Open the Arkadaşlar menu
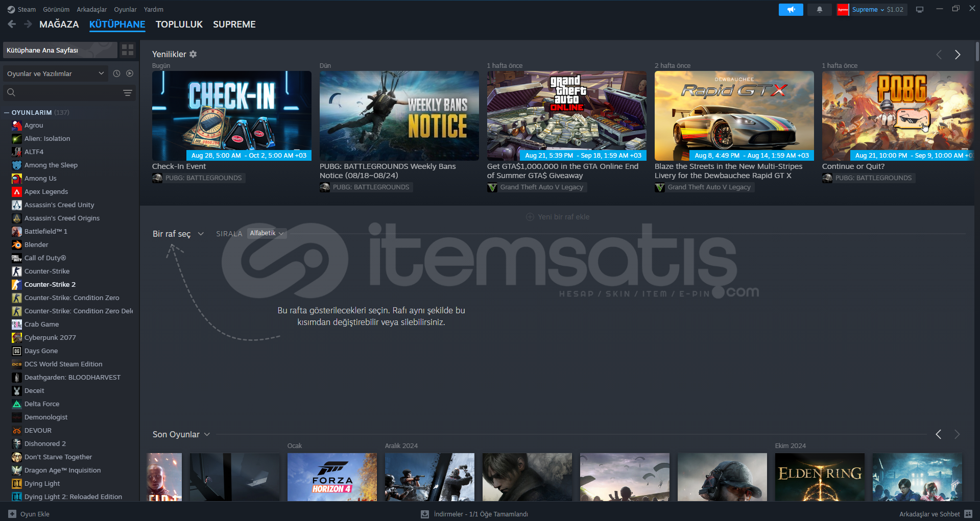Screen dimensions: 980x521 [92, 10]
